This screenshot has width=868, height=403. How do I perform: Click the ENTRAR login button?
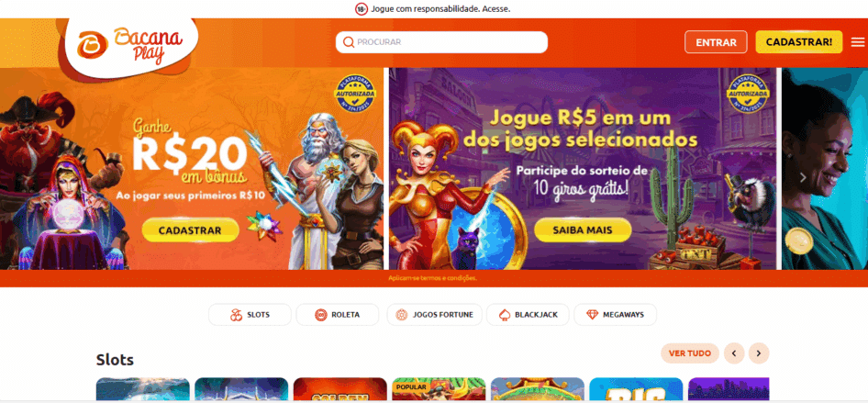point(716,42)
